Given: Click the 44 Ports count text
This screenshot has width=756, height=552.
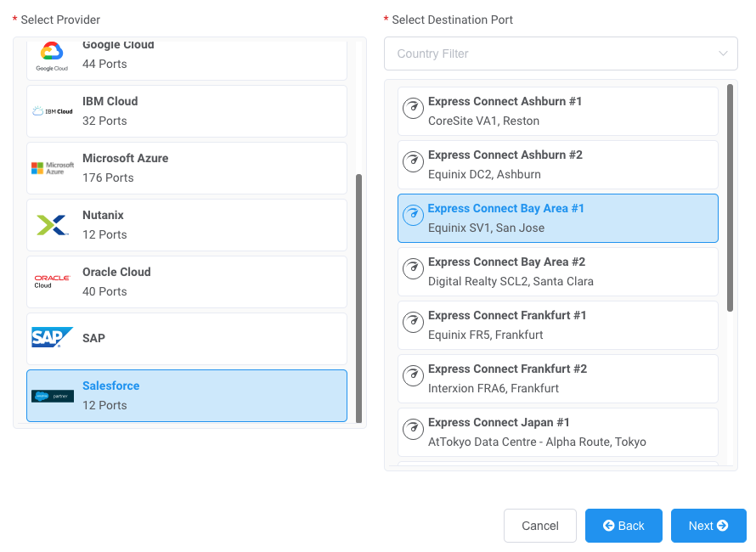Looking at the screenshot, I should (104, 64).
